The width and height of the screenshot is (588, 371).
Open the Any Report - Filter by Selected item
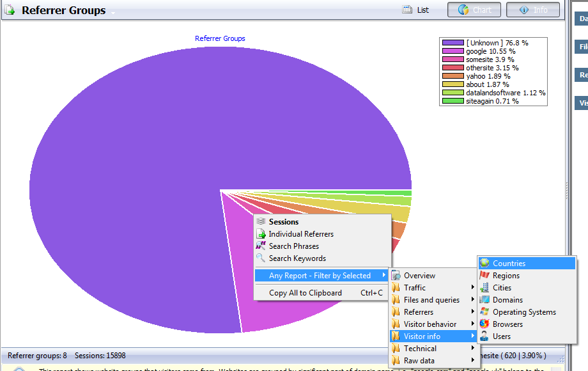(x=323, y=275)
